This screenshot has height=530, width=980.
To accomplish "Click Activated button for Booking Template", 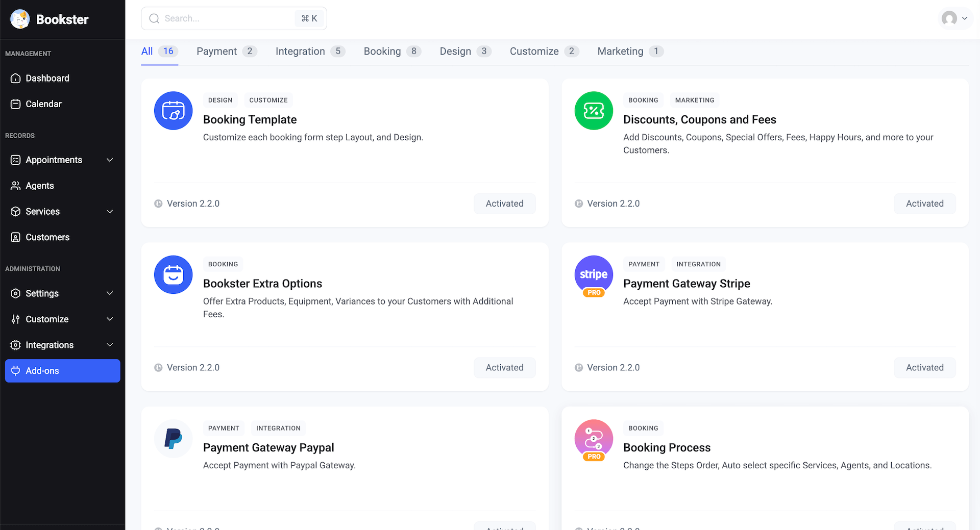I will click(x=504, y=204).
